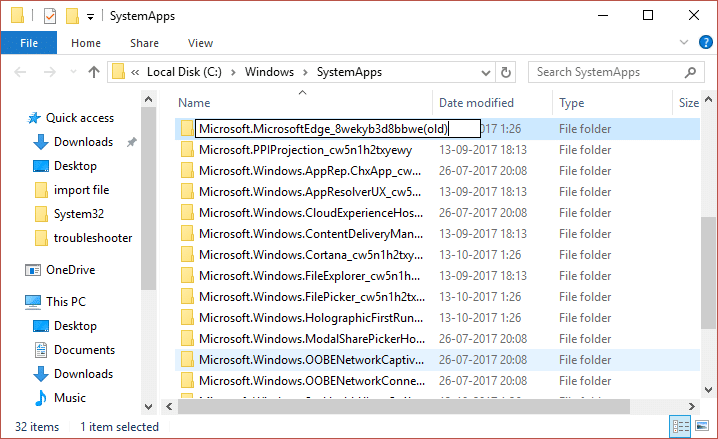The height and width of the screenshot is (439, 718).
Task: Open the File tab
Action: tap(29, 43)
